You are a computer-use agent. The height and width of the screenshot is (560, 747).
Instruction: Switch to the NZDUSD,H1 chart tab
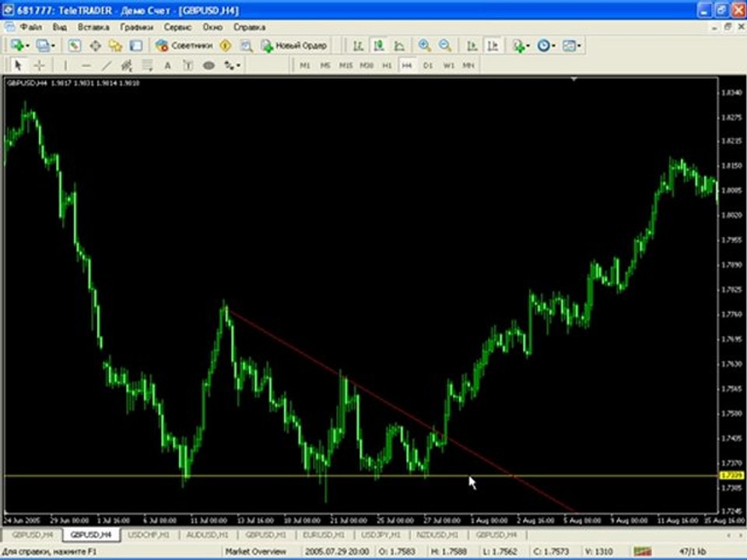[437, 535]
